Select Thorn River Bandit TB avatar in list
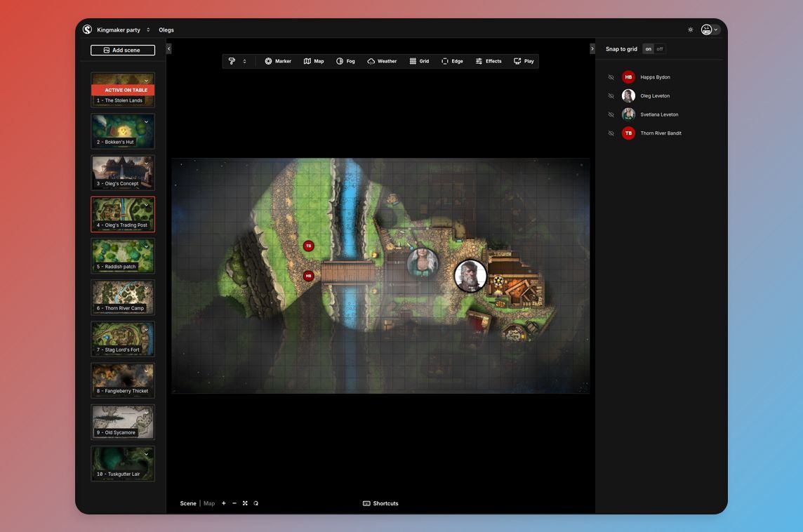Image resolution: width=803 pixels, height=532 pixels. point(628,133)
